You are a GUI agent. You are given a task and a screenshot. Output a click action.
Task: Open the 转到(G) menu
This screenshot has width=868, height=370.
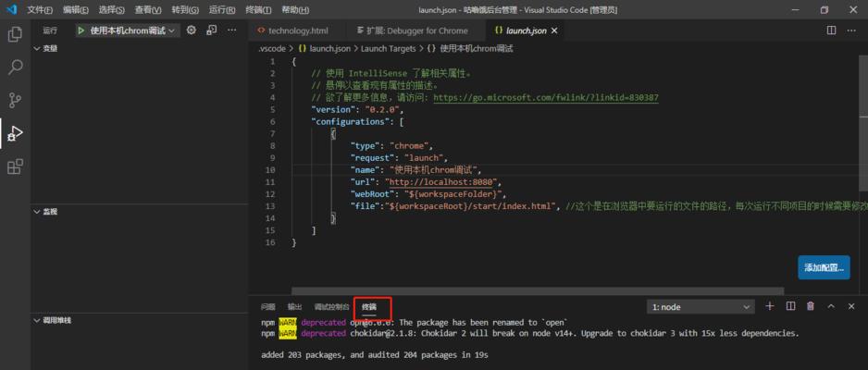[x=185, y=10]
